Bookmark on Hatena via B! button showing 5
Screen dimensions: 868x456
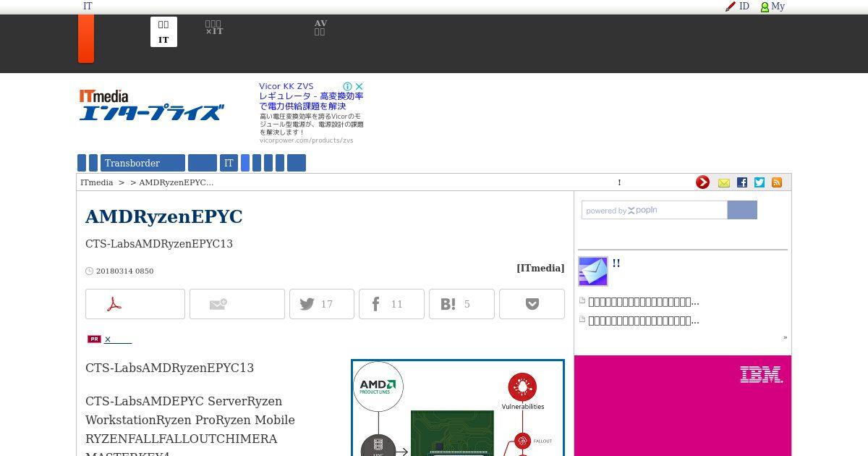[461, 304]
